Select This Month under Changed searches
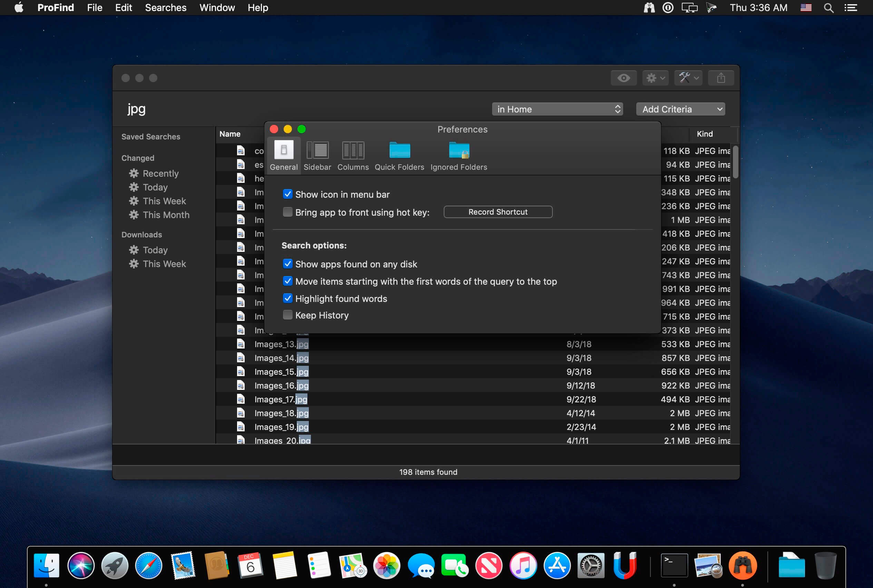This screenshot has width=873, height=588. pos(165,215)
